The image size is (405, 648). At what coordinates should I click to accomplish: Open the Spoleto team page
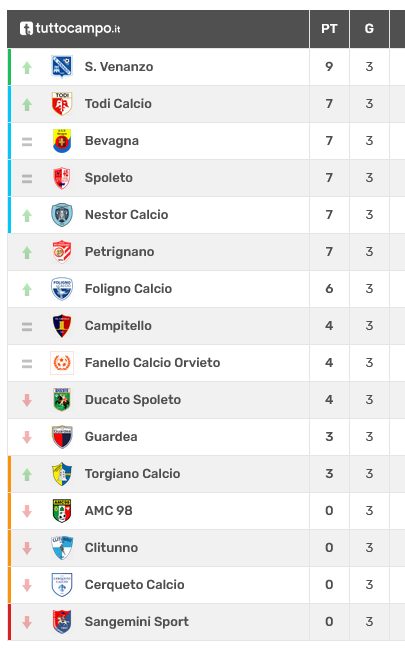[109, 178]
